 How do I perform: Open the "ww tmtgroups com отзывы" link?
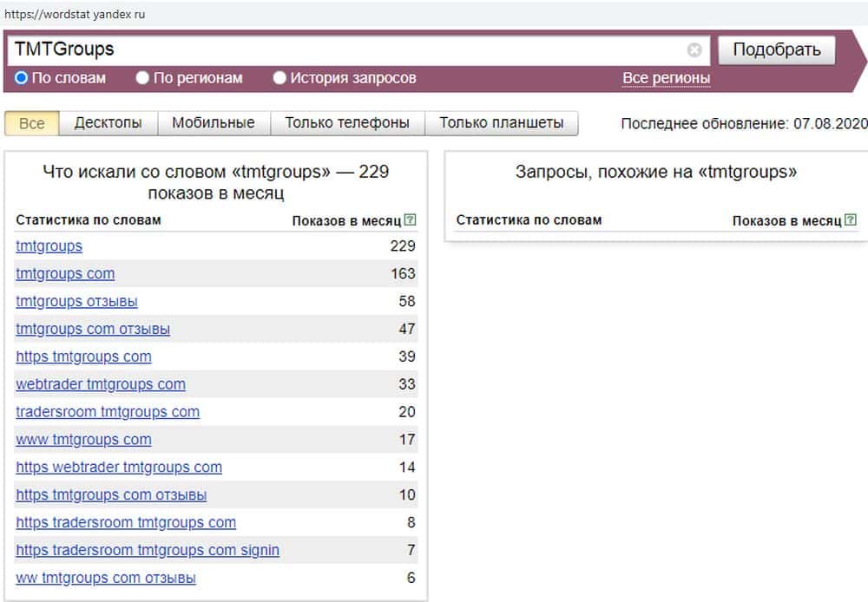(106, 579)
